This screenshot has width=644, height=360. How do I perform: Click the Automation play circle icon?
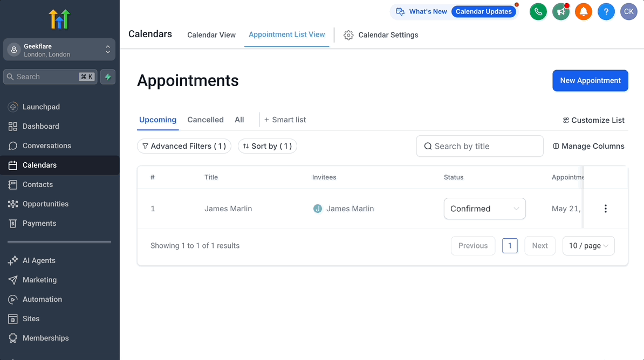[13, 299]
